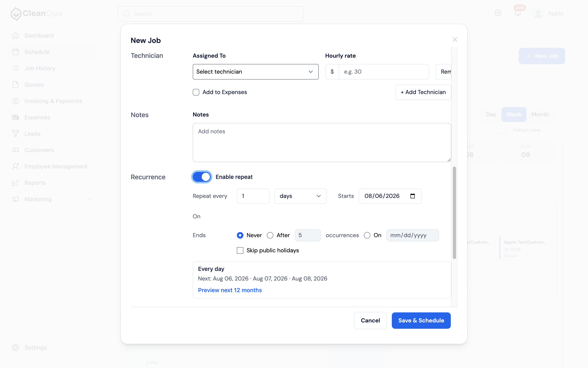Click the New Job button behind dialog
Image resolution: width=588 pixels, height=368 pixels.
pos(542,56)
